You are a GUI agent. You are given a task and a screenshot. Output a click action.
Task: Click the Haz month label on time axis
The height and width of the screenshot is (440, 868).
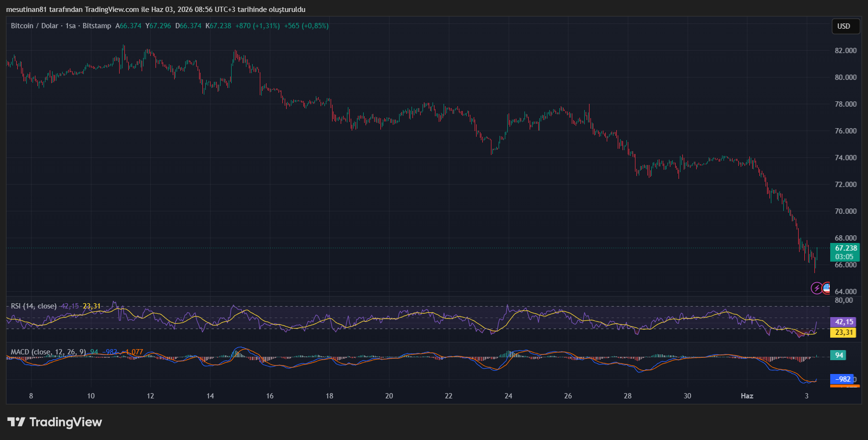pyautogui.click(x=747, y=396)
